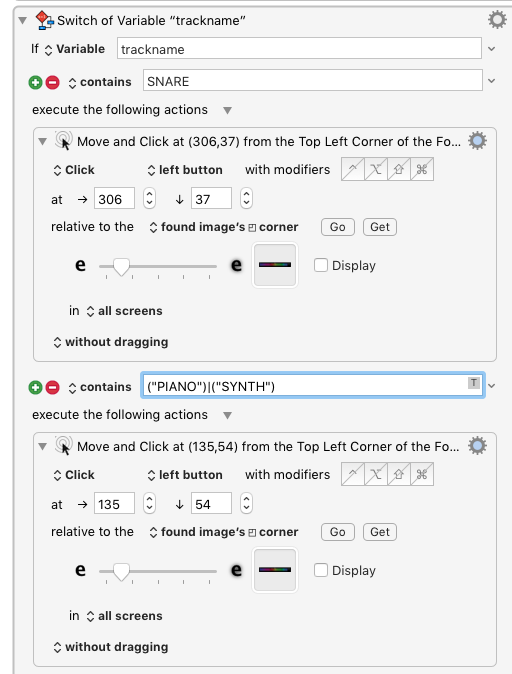Image resolution: width=512 pixels, height=674 pixels.
Task: Collapse the Switch of Variable "trackname" action
Action: pos(23,20)
